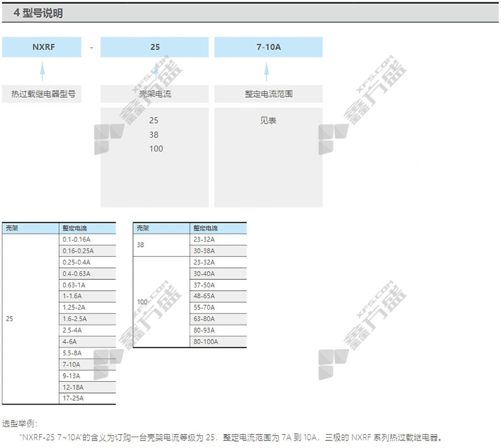
Task: Click the arrow below the blue 25 box
Action: tap(155, 71)
